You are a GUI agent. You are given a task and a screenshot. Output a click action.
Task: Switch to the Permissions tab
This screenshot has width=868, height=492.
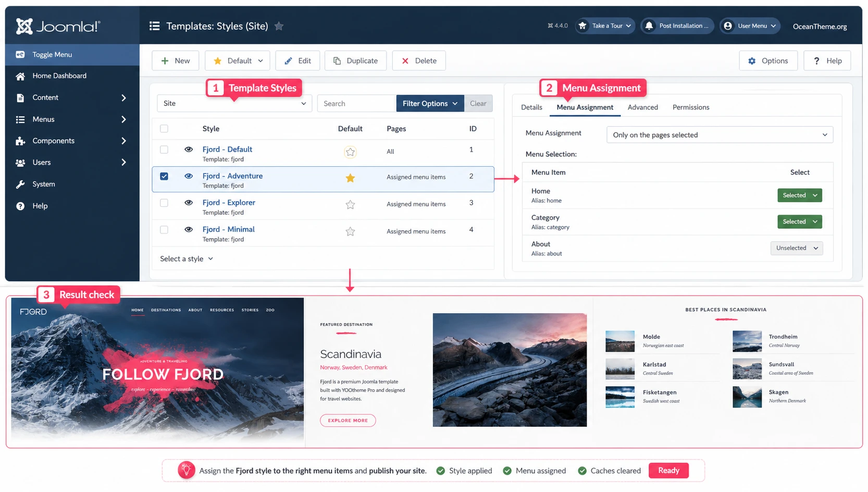click(x=691, y=107)
